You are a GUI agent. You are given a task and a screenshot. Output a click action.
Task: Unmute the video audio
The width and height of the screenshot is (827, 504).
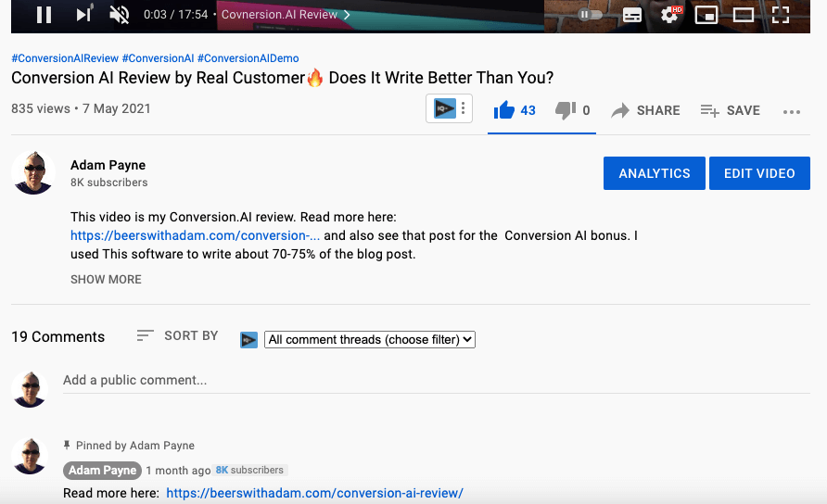tap(120, 14)
